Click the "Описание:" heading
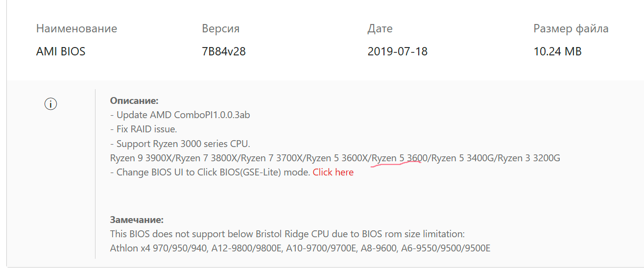Viewport: 644px width, 272px height. pos(135,101)
